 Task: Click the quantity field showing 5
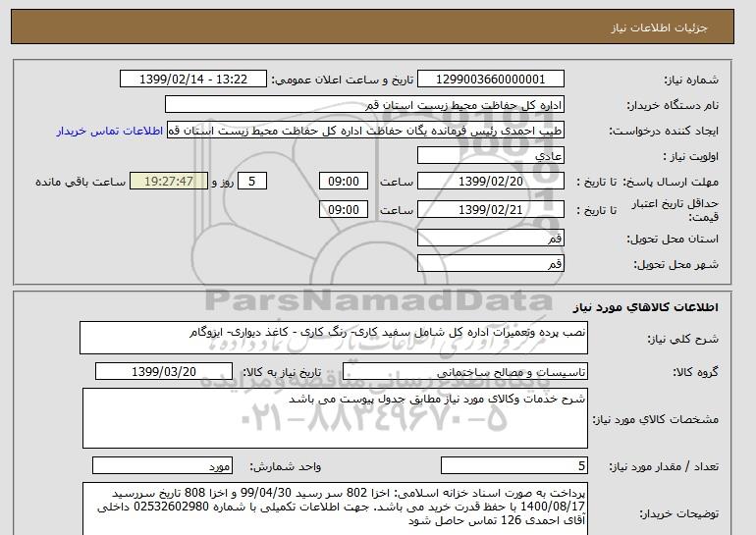pos(513,465)
